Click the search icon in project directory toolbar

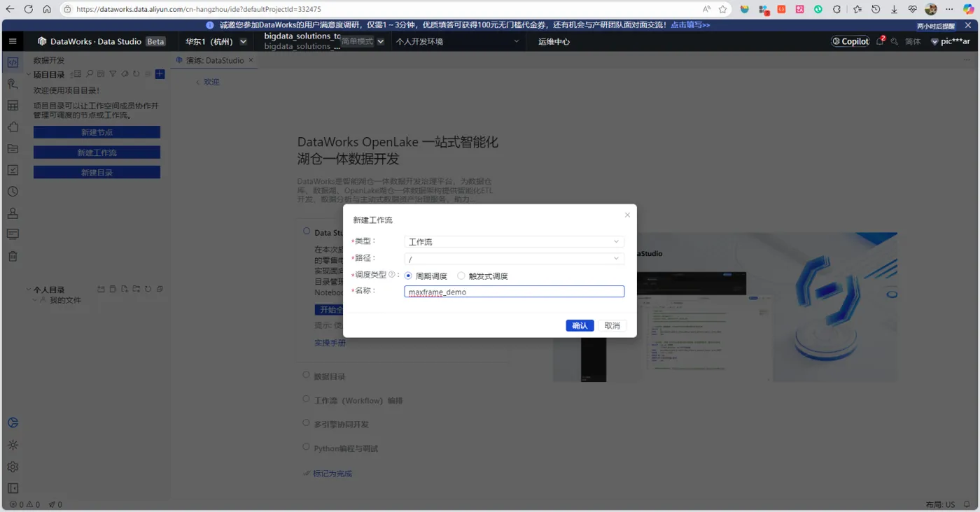(x=89, y=74)
